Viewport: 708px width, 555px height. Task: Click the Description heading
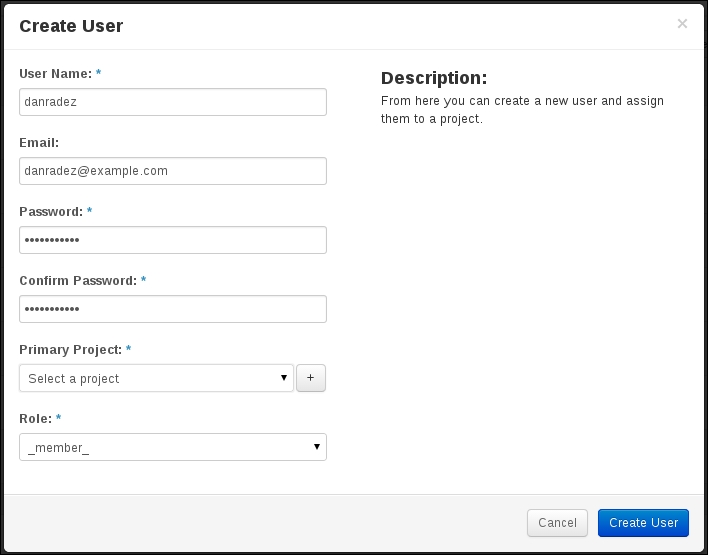coord(434,78)
